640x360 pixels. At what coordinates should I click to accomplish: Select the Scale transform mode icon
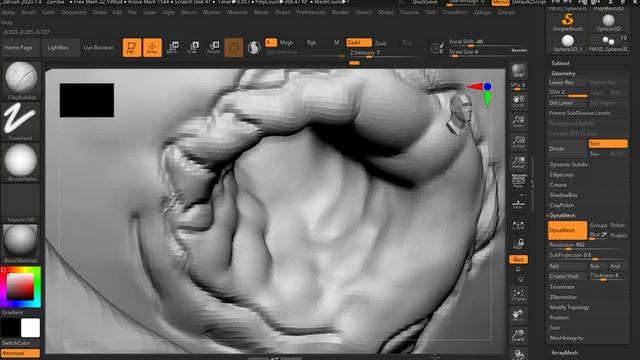[x=193, y=47]
